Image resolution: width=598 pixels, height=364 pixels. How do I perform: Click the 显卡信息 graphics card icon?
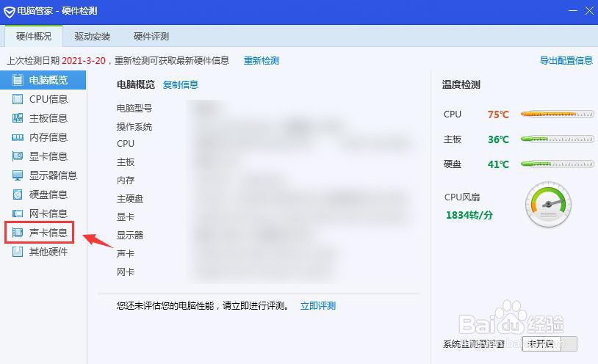coord(17,156)
